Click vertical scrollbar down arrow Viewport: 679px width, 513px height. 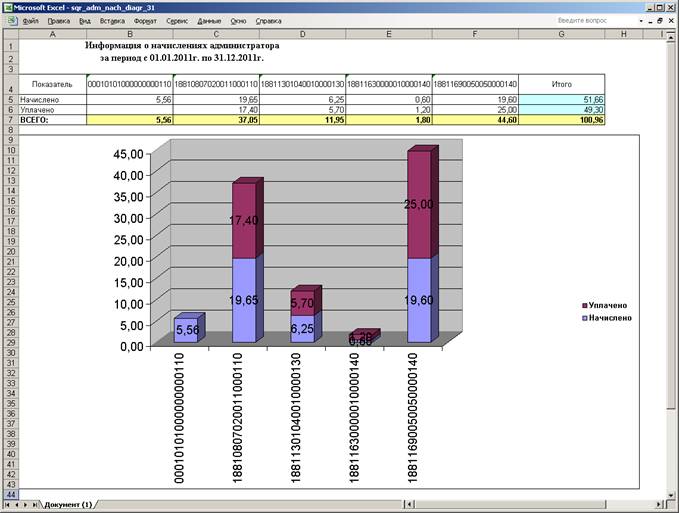671,494
